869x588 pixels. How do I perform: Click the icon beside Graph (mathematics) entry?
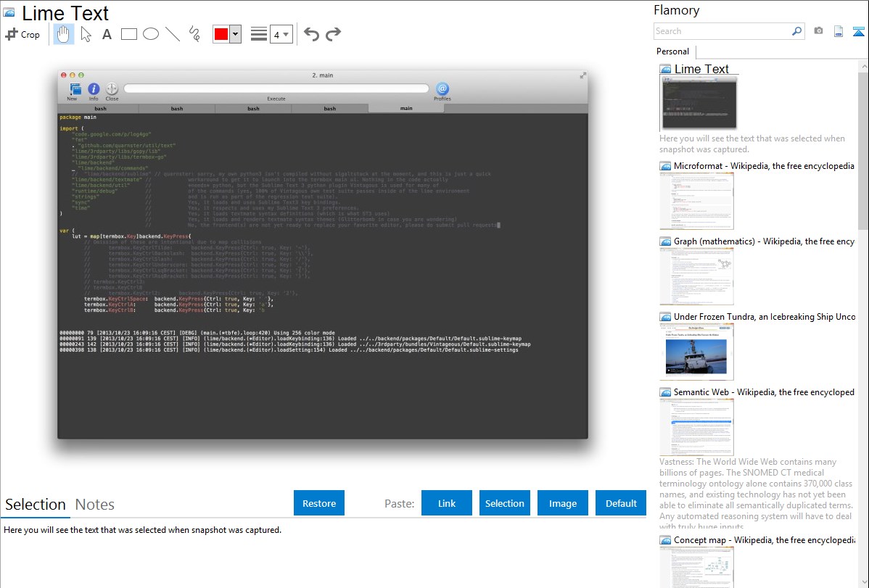(665, 241)
